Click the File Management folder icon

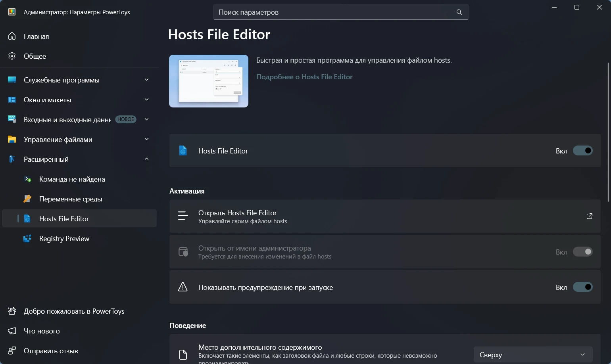tap(12, 139)
